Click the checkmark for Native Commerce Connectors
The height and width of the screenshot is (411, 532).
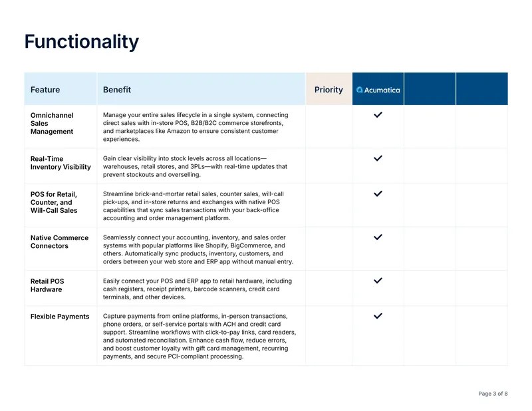click(x=378, y=237)
